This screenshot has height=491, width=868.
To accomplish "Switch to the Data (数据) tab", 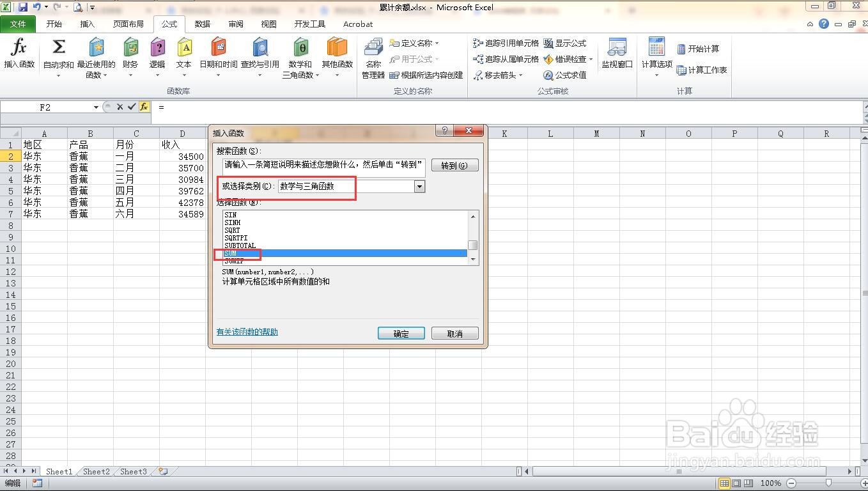I will pos(203,24).
